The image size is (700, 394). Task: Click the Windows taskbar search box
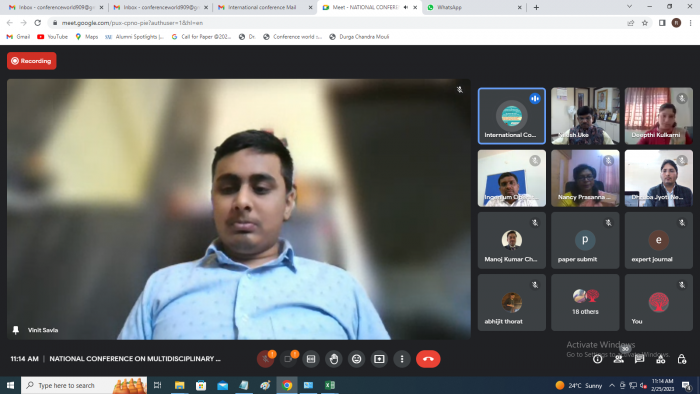coord(84,386)
